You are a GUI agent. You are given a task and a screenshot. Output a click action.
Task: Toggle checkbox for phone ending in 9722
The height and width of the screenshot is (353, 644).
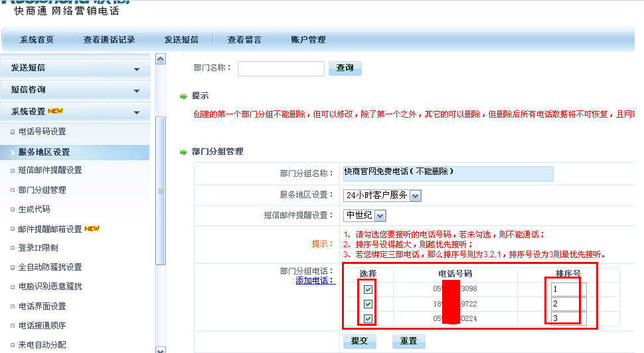point(368,304)
